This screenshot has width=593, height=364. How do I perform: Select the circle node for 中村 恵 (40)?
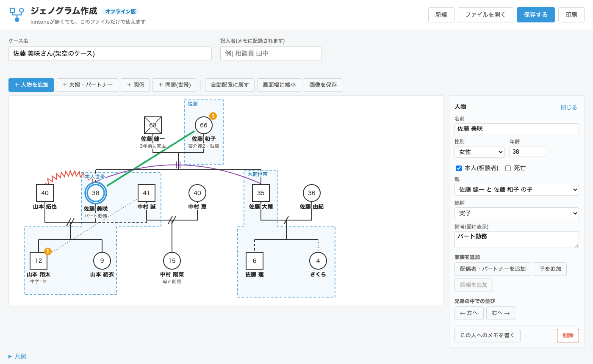click(197, 193)
